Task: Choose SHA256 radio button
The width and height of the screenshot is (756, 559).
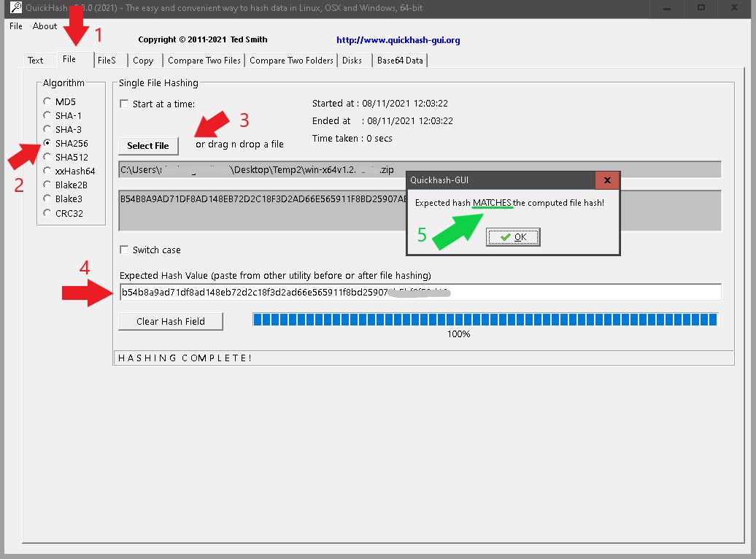Action: click(x=47, y=143)
